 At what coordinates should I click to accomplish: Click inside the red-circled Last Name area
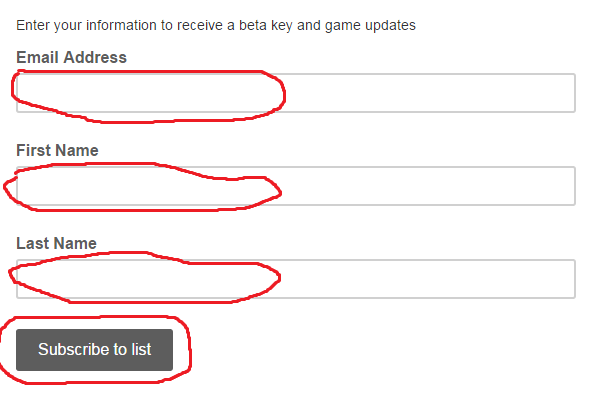[x=145, y=280]
